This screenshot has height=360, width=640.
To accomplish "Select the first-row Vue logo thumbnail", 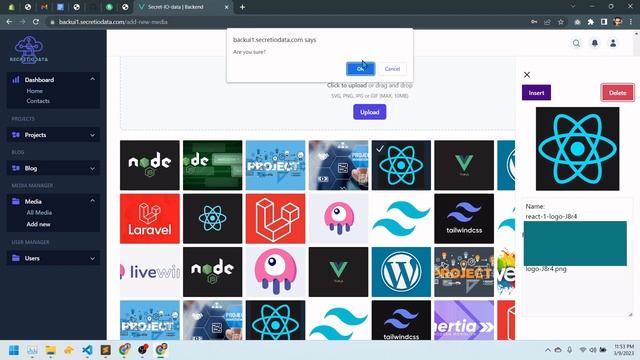I will [x=464, y=165].
